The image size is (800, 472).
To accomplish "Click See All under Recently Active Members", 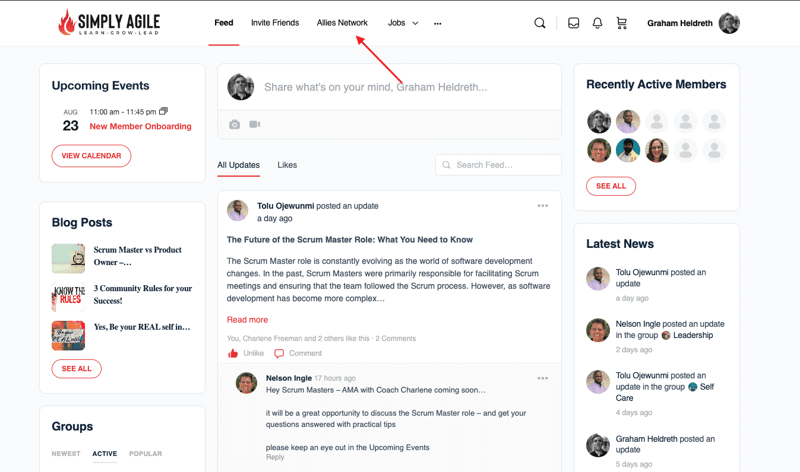I will [x=611, y=186].
